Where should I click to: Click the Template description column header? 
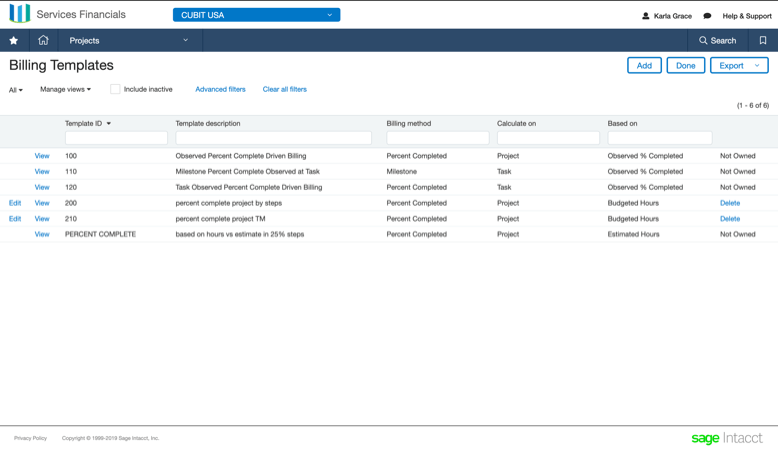coord(208,124)
